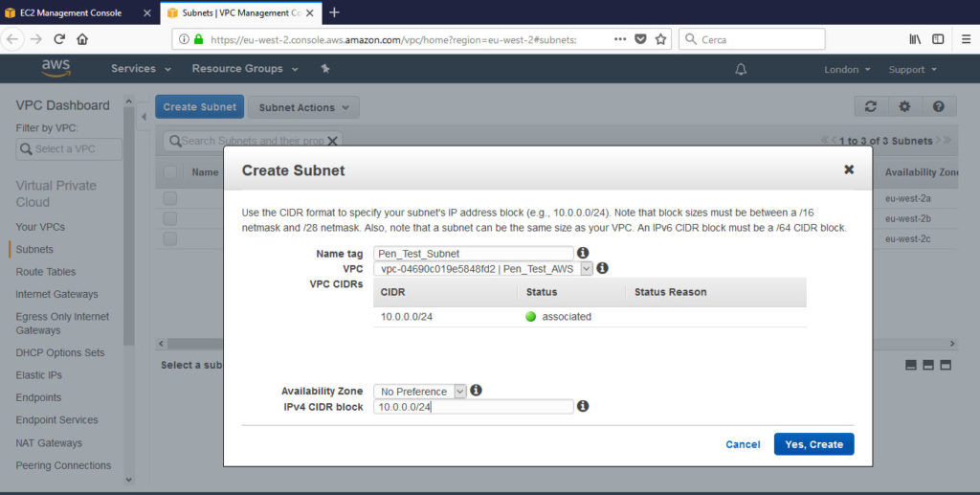
Task: Open Endpoint Services in sidebar
Action: pos(56,420)
